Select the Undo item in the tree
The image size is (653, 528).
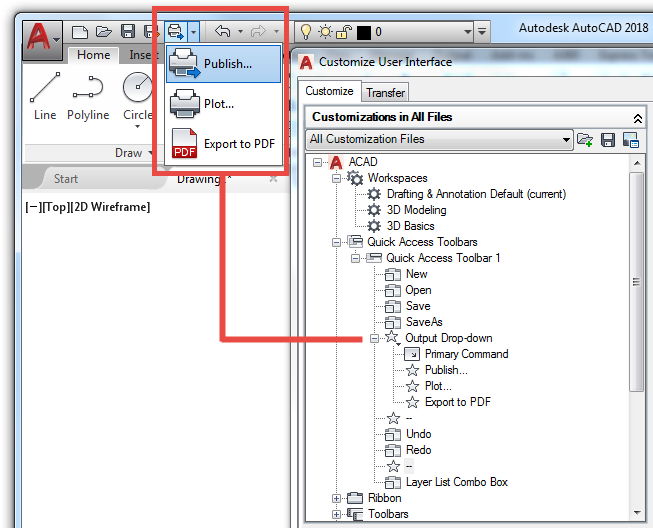tap(419, 434)
